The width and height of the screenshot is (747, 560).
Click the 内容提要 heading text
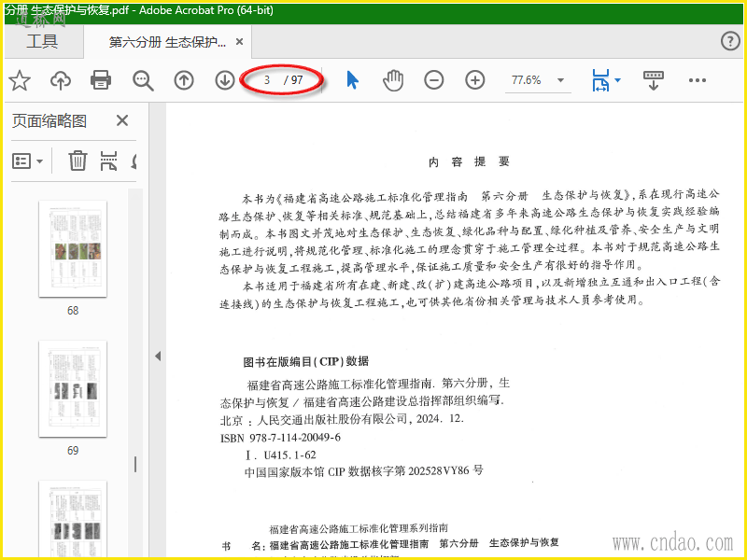click(469, 161)
